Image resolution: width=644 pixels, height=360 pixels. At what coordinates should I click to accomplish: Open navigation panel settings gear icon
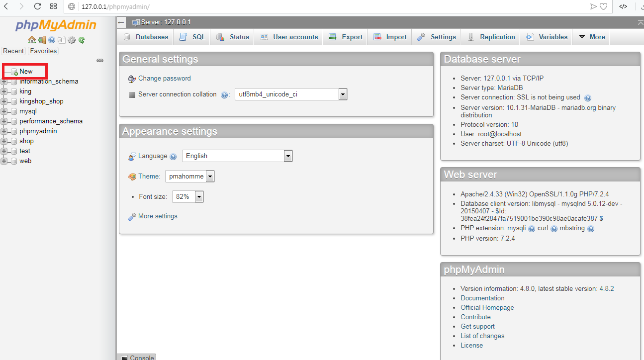point(72,40)
